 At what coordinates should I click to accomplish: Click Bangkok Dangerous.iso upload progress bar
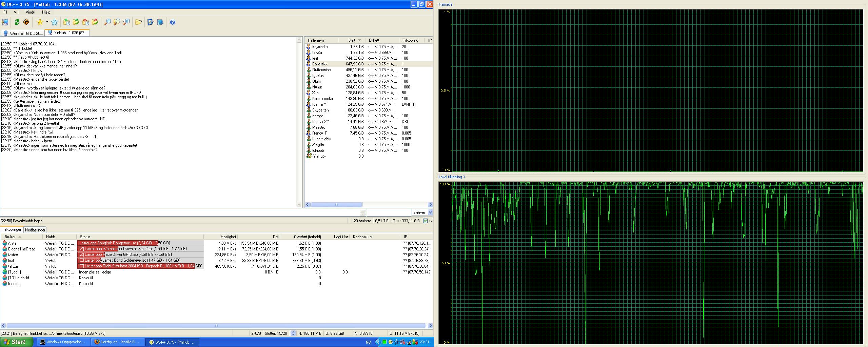pos(141,243)
